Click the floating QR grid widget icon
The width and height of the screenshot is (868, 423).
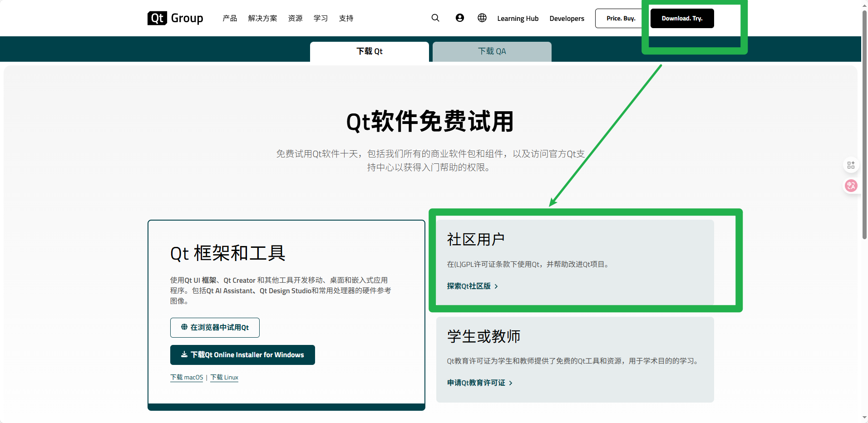click(851, 165)
